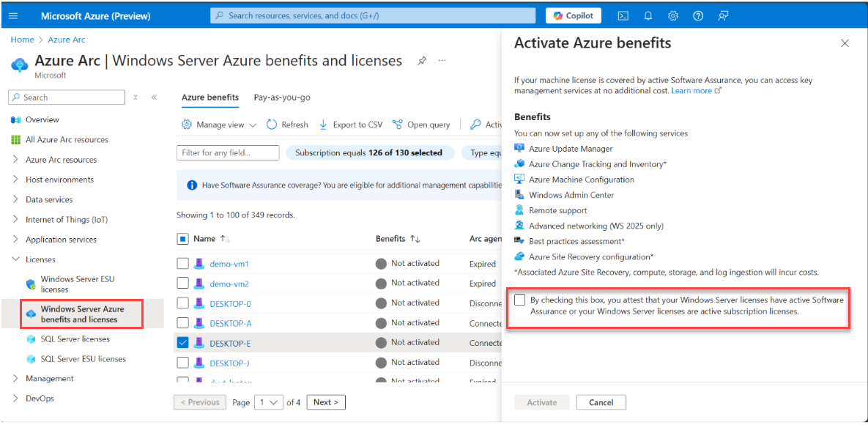The width and height of the screenshot is (868, 425).
Task: Click the Filter for any field box
Action: tap(227, 152)
